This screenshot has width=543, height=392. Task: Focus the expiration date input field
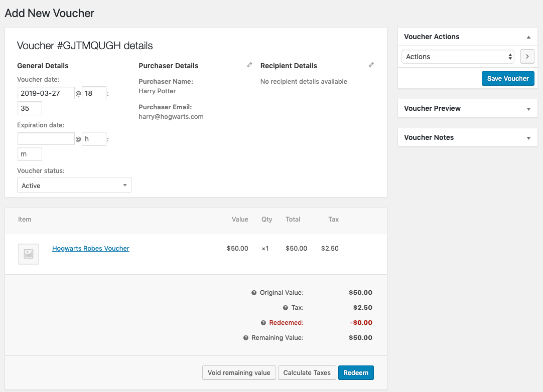pos(46,139)
